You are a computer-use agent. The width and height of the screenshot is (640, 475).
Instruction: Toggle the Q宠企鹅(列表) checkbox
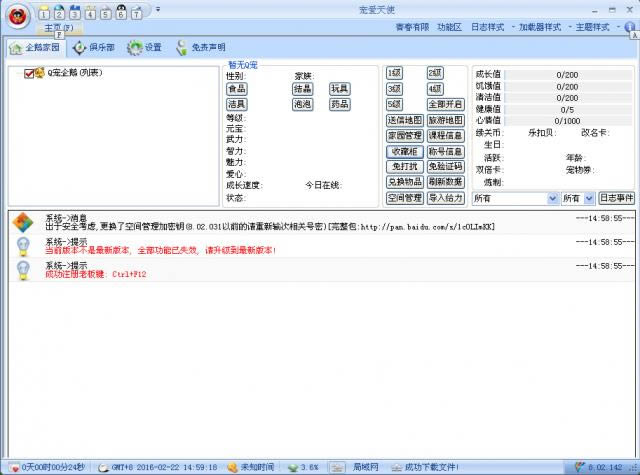[x=29, y=73]
